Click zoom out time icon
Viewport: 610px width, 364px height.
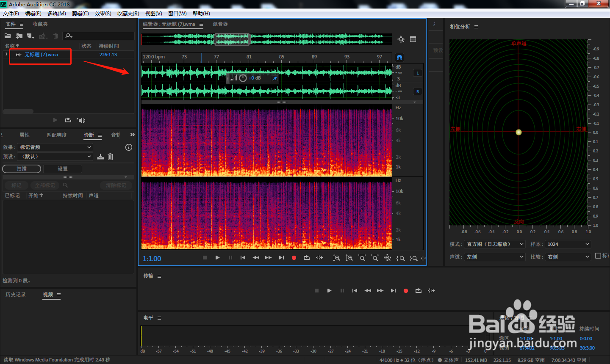point(374,258)
